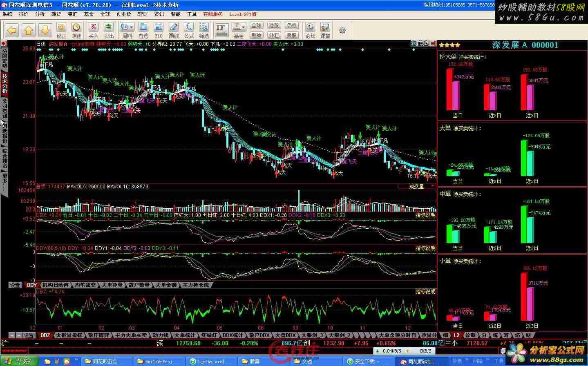Click the 指标 button above the chart

pos(414,43)
